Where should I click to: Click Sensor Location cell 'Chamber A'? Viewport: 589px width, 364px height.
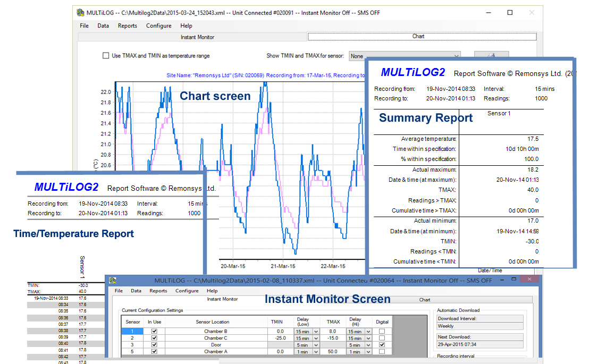216,352
